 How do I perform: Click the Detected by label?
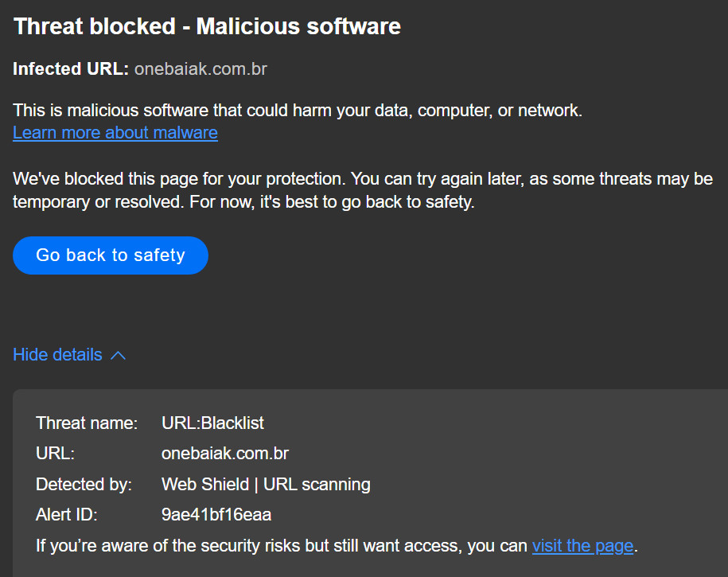(x=84, y=484)
